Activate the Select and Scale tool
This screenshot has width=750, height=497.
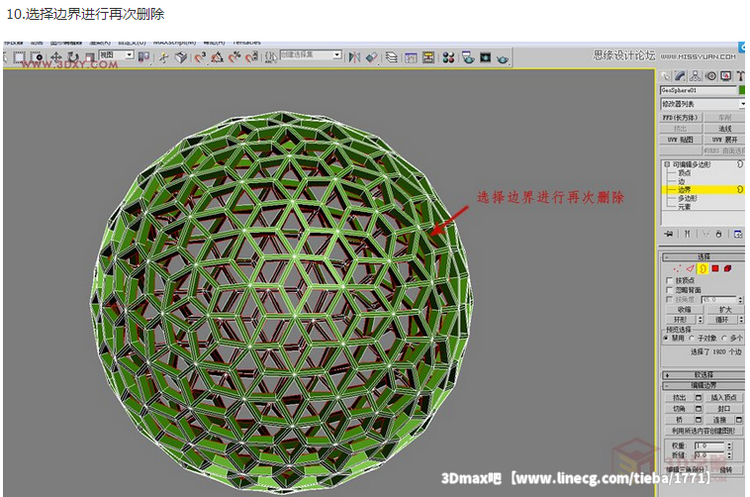(x=89, y=57)
